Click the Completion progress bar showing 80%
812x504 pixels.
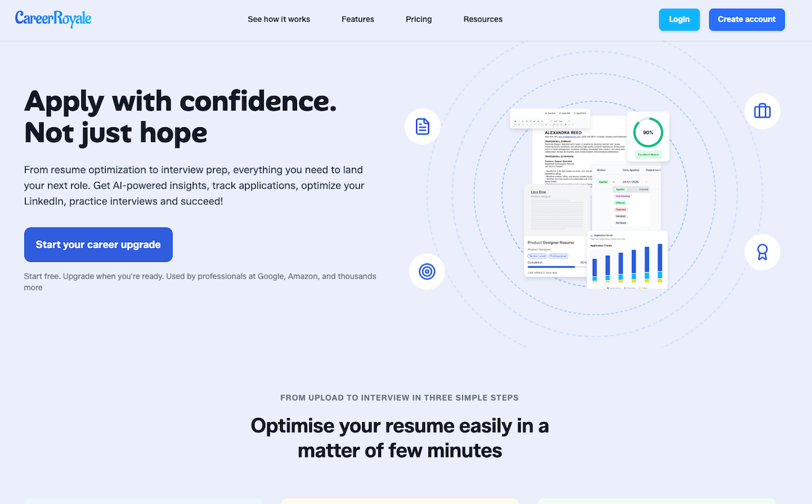point(551,267)
